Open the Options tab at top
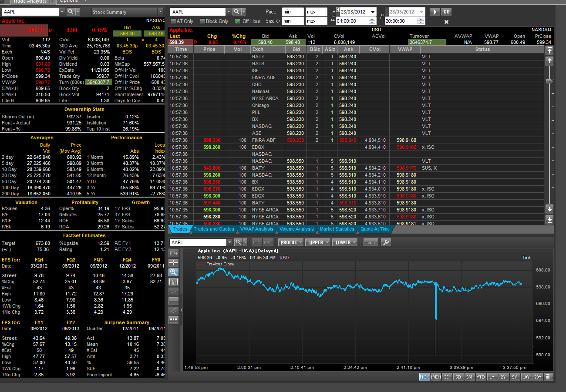The image size is (566, 392). click(x=69, y=1)
